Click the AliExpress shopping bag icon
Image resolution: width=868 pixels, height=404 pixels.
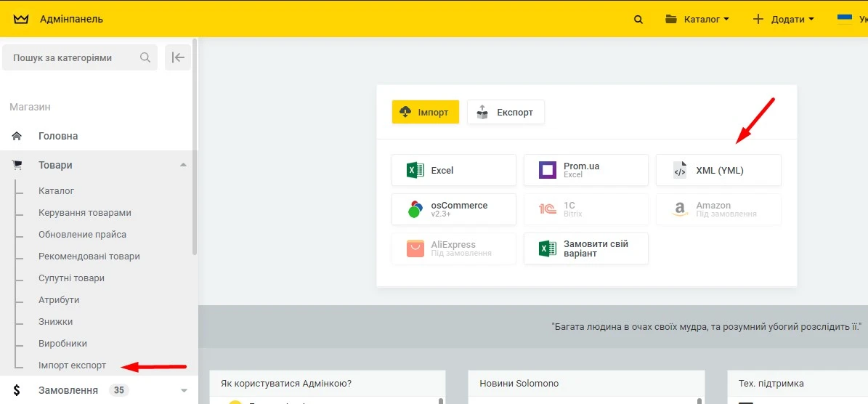pos(415,249)
